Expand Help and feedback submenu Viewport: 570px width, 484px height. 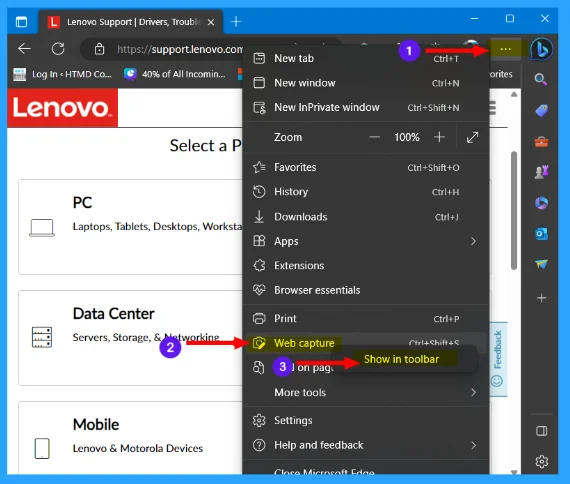365,445
